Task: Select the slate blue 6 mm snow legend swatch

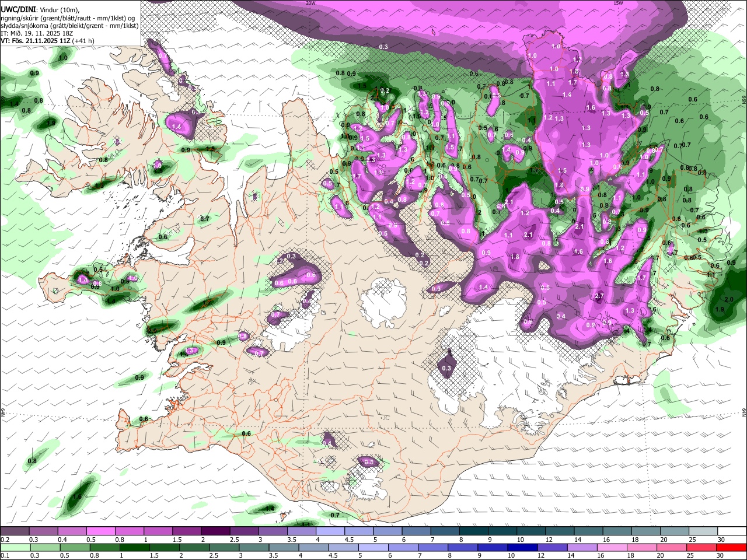Action: coord(416,531)
